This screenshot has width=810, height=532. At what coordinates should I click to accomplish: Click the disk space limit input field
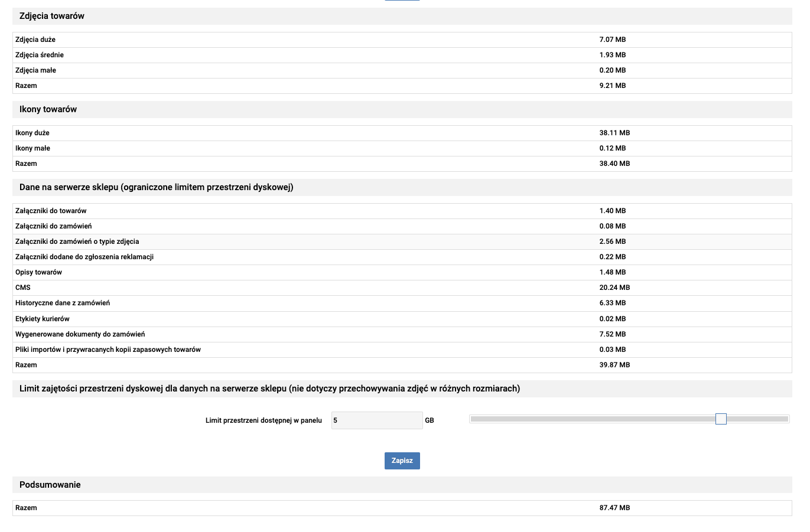[x=377, y=420]
